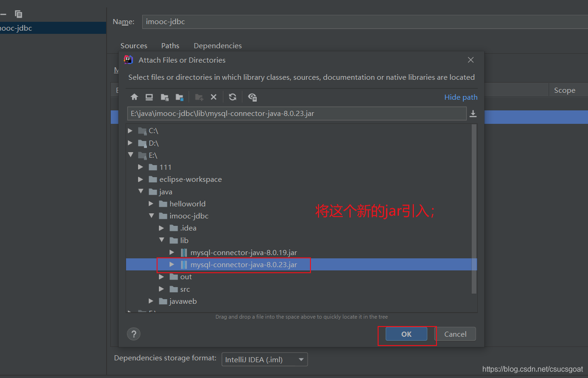Switch to the Dependencies tab
Image resolution: width=588 pixels, height=378 pixels.
tap(218, 45)
